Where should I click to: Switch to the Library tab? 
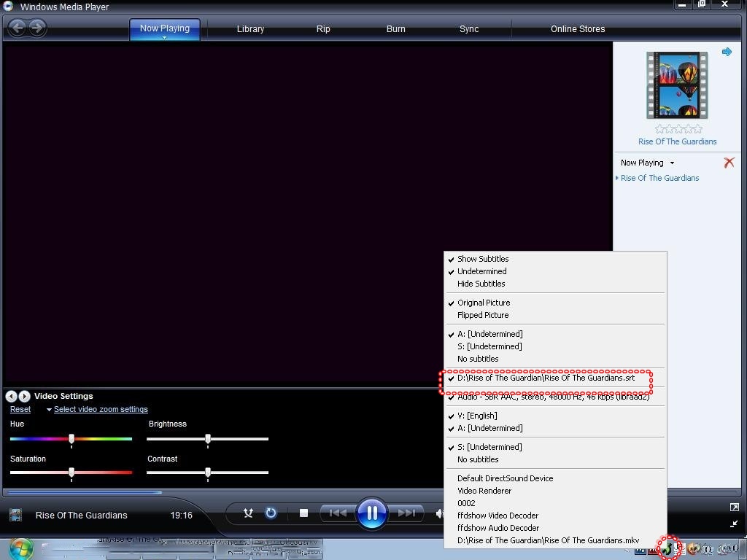(250, 28)
